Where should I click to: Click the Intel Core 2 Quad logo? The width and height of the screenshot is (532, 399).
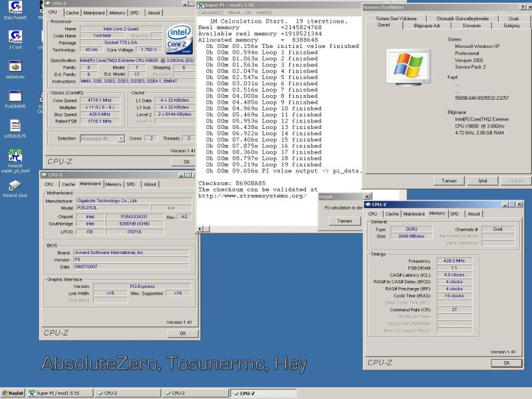click(180, 39)
